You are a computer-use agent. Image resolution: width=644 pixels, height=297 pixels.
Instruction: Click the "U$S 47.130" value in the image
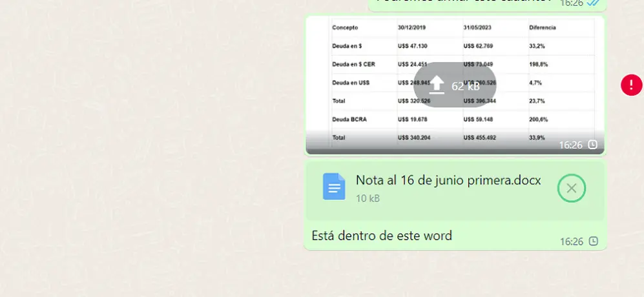[x=412, y=46]
